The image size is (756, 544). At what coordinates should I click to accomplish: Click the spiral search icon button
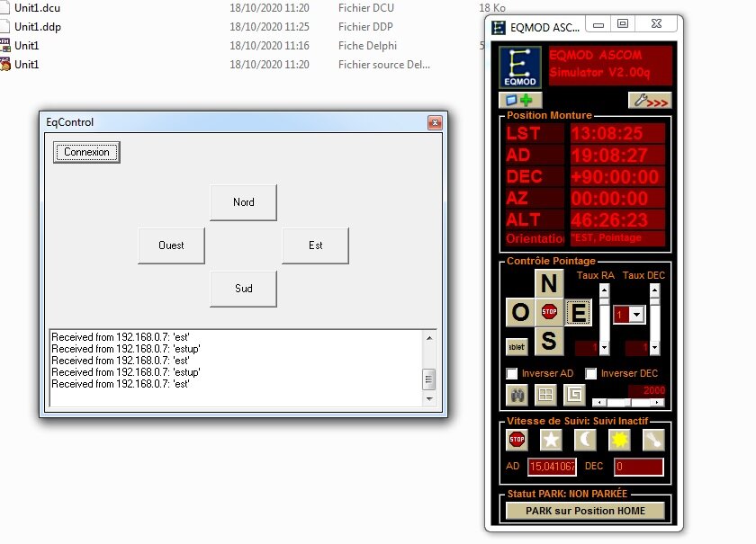[x=574, y=395]
